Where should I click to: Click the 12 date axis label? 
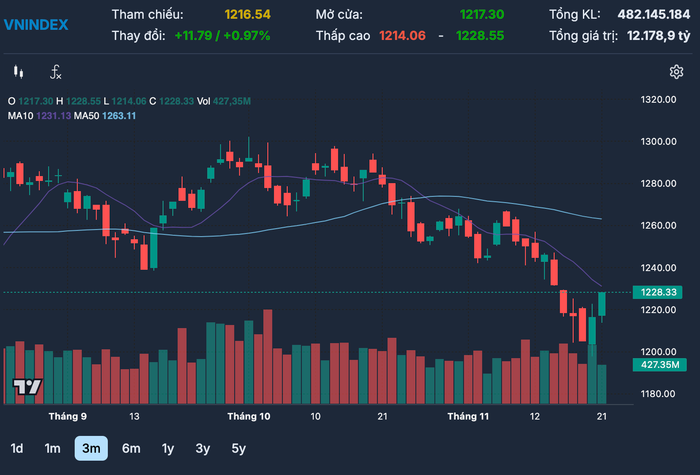tap(534, 417)
